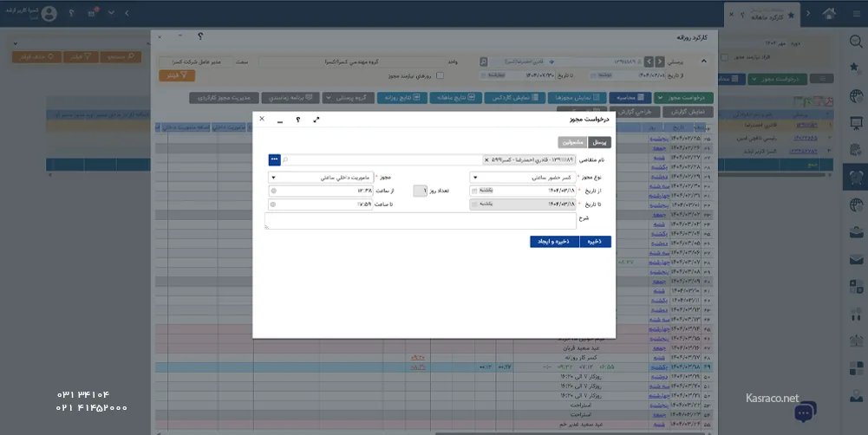This screenshot has height=435, width=868.
Task: Open the مجوز dropdown showing ماموریت داخلی ساعتی
Action: tap(273, 177)
